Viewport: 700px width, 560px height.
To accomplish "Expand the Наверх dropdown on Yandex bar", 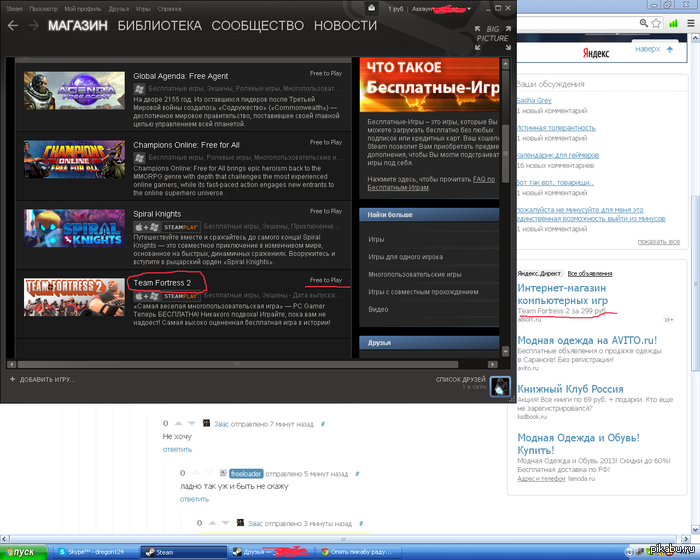I will [654, 48].
